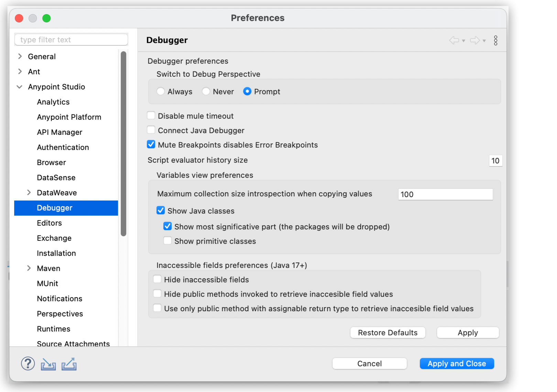Select the Prompt radio button

tap(247, 91)
